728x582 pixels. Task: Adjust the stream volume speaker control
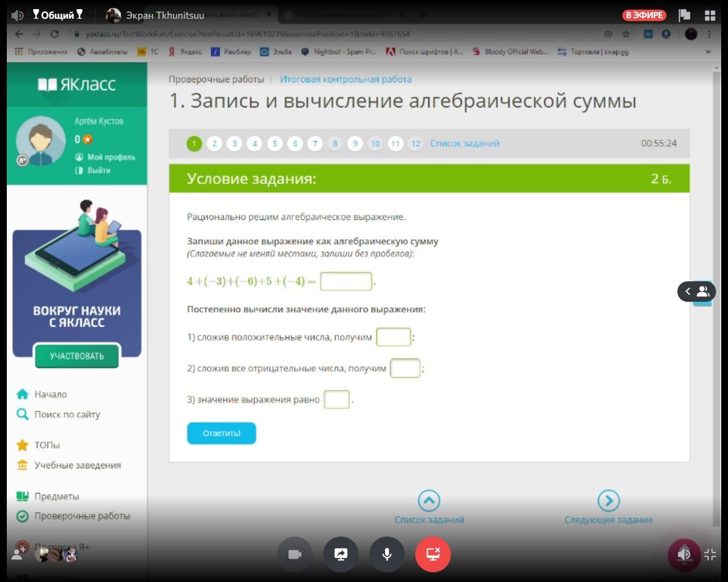coord(684,554)
